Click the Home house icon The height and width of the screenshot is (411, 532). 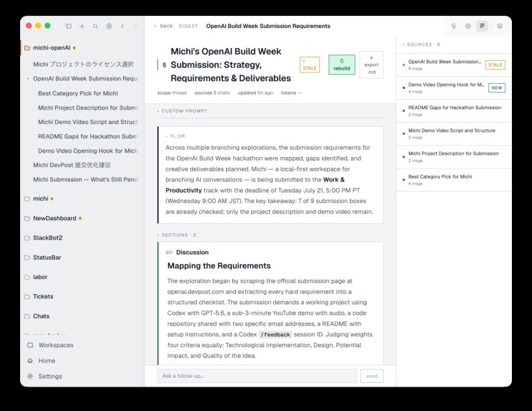30,361
